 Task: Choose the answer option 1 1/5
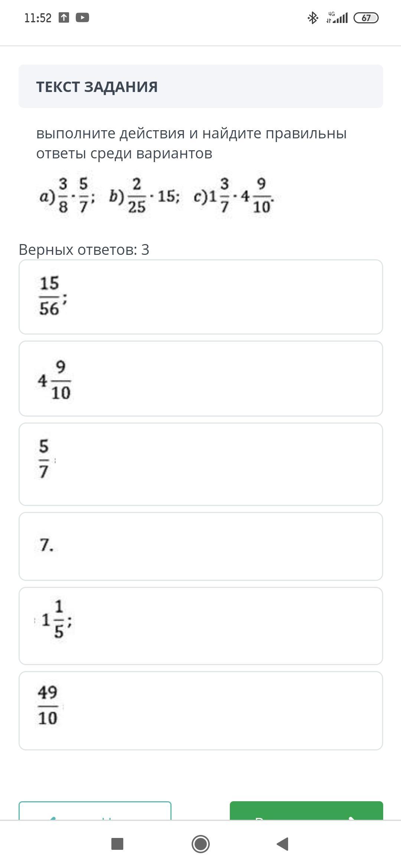(x=200, y=625)
